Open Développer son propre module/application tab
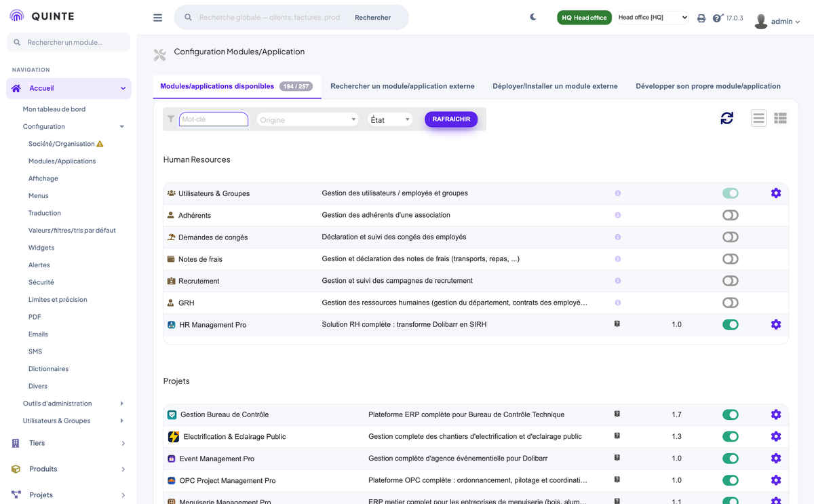This screenshot has height=504, width=814. click(708, 86)
